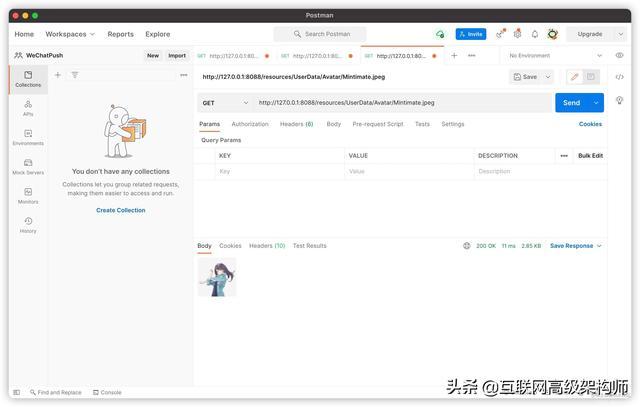Click the request URL input field
Image resolution: width=640 pixels, height=407 pixels.
[x=402, y=103]
